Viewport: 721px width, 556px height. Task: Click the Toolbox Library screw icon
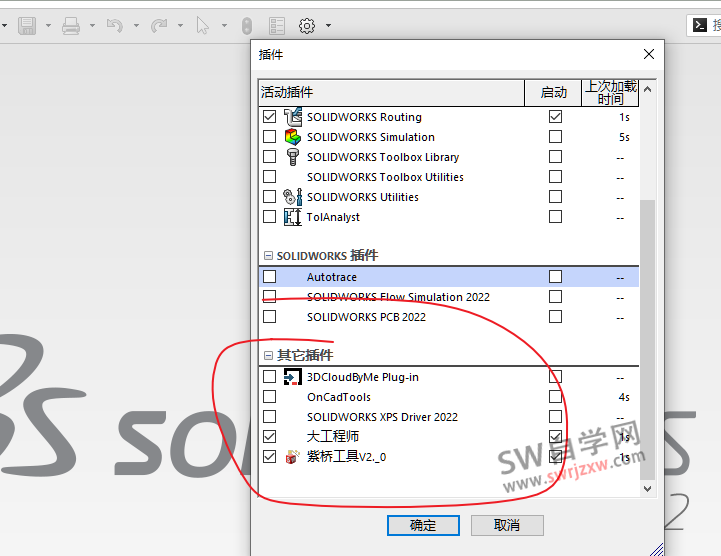292,157
